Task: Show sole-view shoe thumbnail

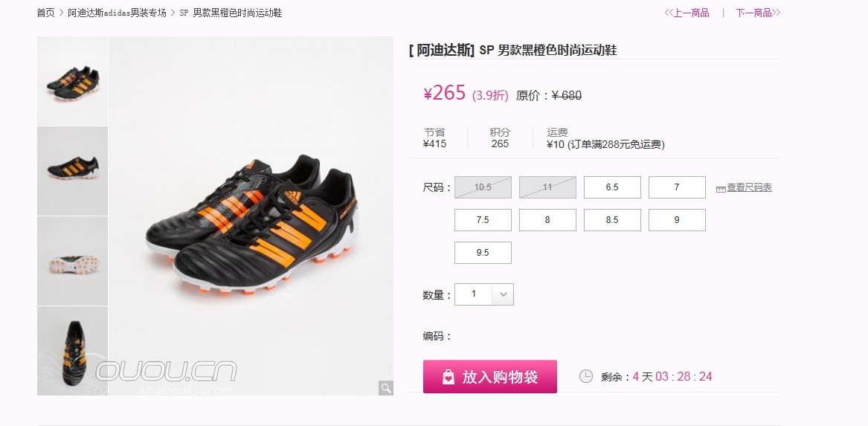Action: pos(72,260)
